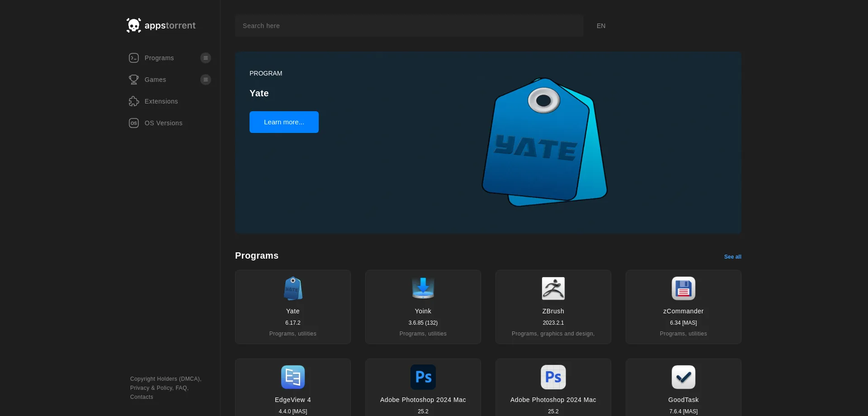Click the PROGRAM banner label
Screen dimensions: 868x416
tap(266, 73)
